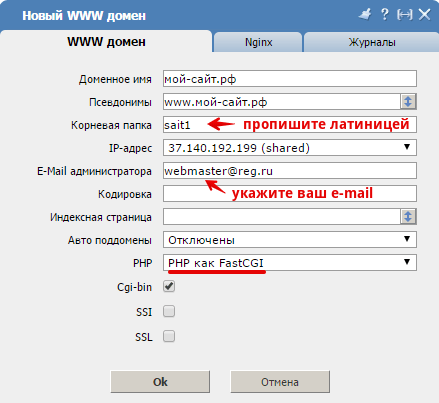
Task: Click the Отмена button
Action: pos(280,382)
